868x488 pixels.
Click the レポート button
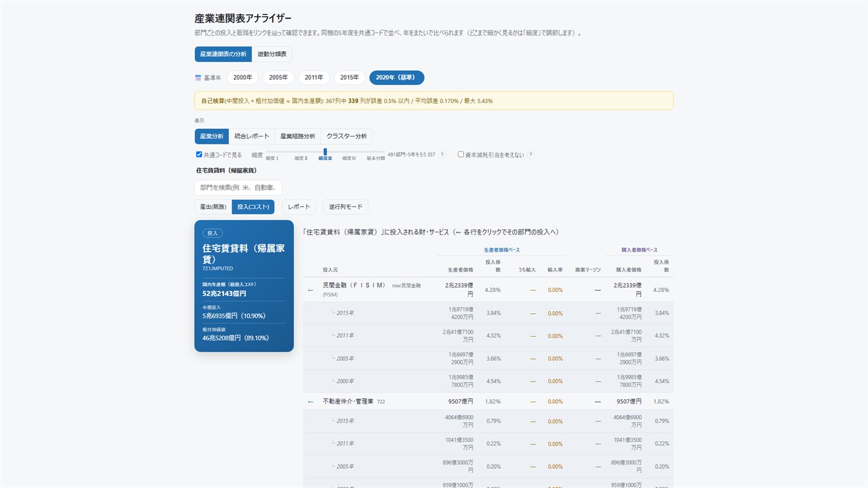click(x=299, y=206)
